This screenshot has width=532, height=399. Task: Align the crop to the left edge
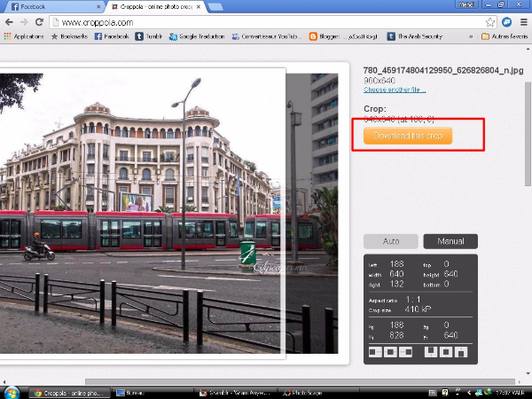click(x=375, y=352)
